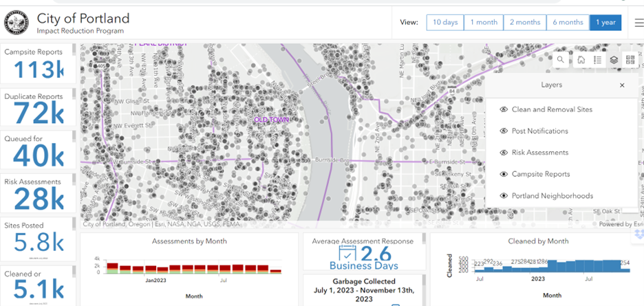
Task: Click the Assessments by Month chart title
Action: [189, 241]
